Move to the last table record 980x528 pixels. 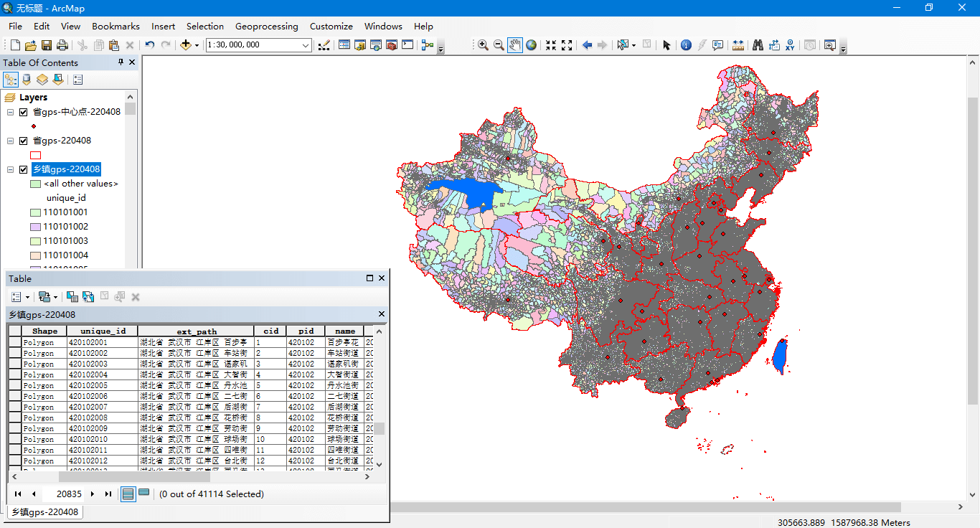point(108,494)
